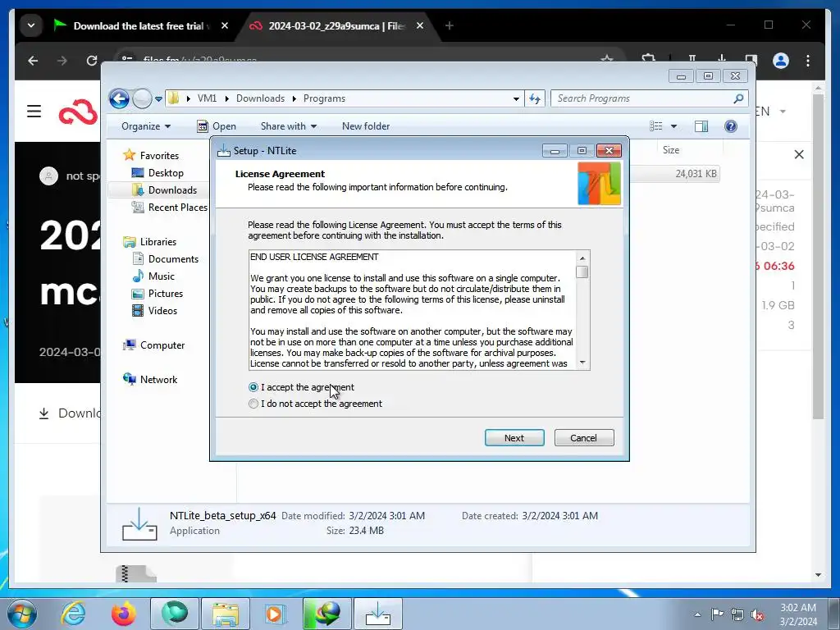Click the search magnifier icon in Explorer
840x630 pixels.
[x=739, y=98]
